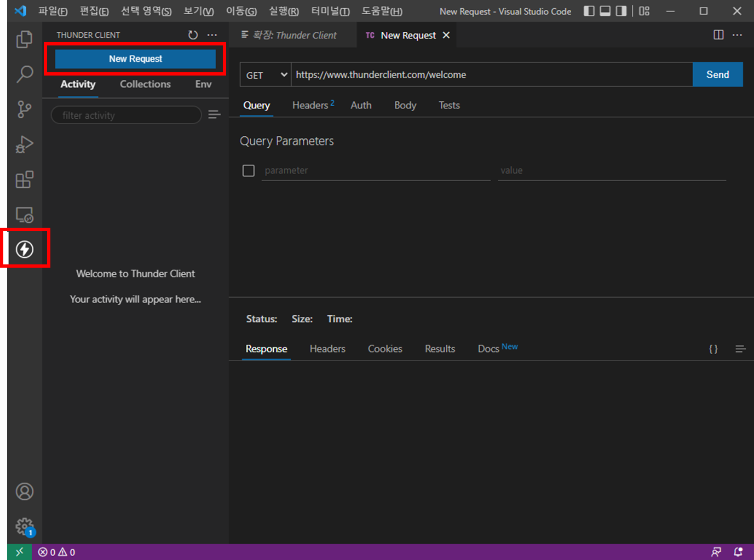754x560 pixels.
Task: Open Customize Layout icon in title bar
Action: pos(644,11)
